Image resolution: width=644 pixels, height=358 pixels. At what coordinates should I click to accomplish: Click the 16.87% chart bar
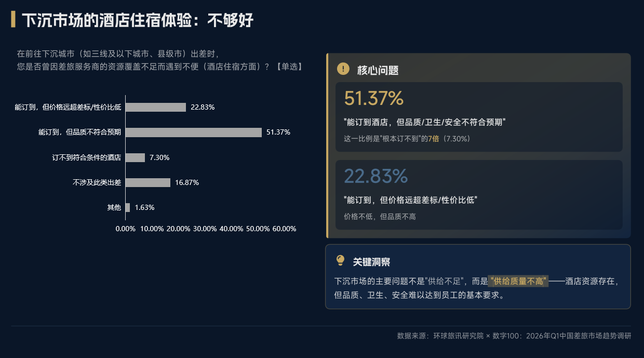148,182
